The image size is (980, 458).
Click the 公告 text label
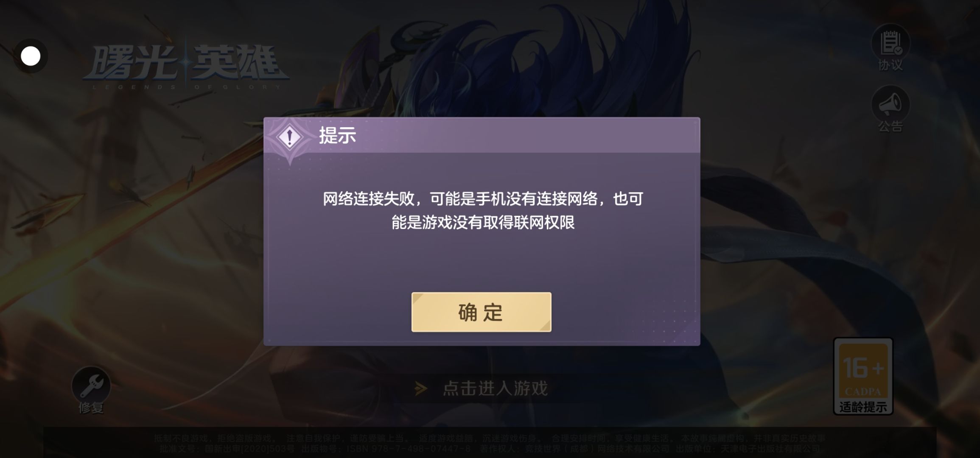click(890, 126)
